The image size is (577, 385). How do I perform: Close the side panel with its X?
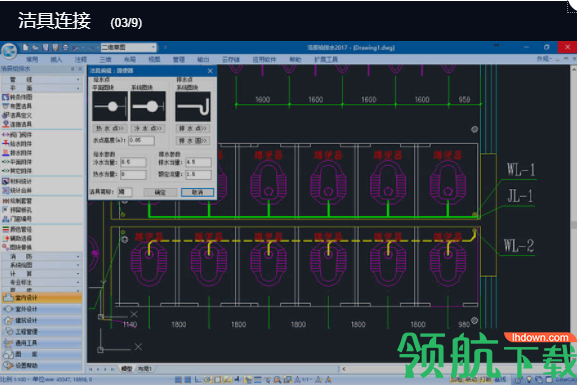click(x=80, y=69)
